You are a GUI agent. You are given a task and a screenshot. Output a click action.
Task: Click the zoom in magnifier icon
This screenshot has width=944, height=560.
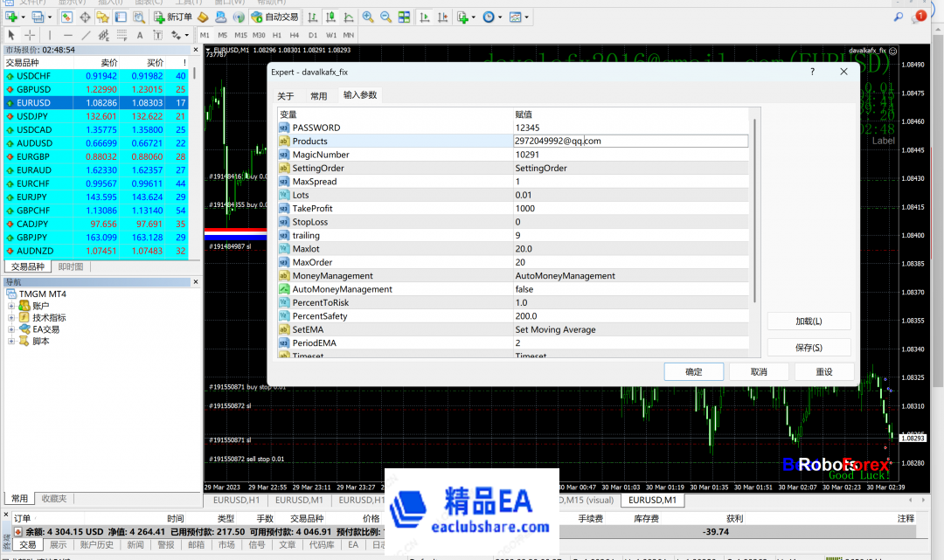tap(368, 17)
